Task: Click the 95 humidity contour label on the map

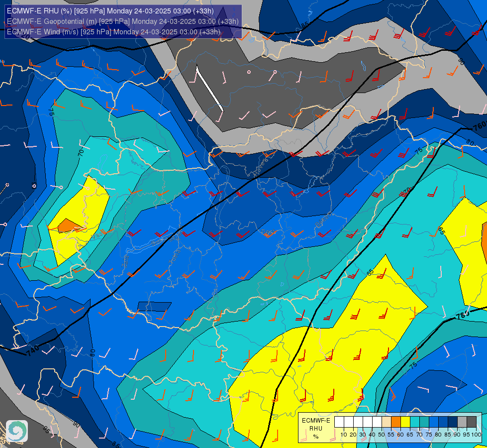Action: [x=47, y=430]
